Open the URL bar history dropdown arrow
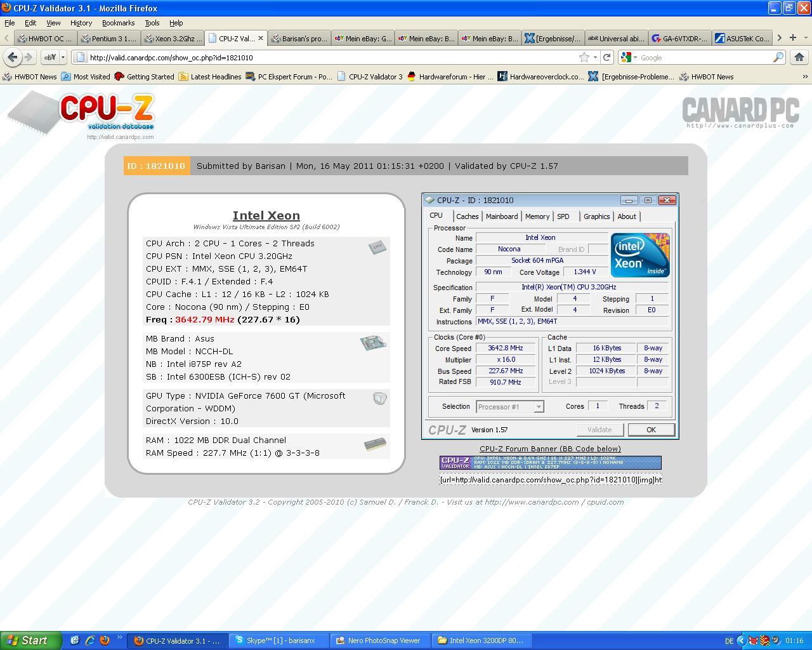 click(595, 57)
